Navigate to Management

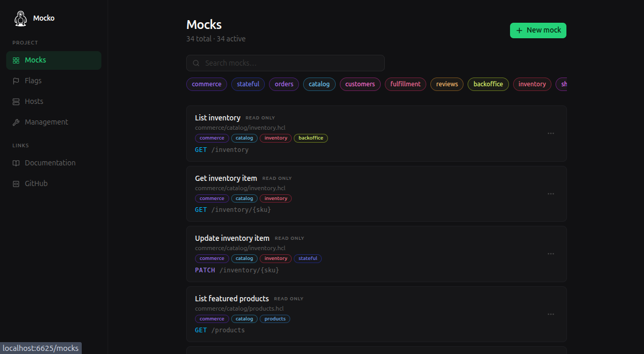[x=54, y=122]
